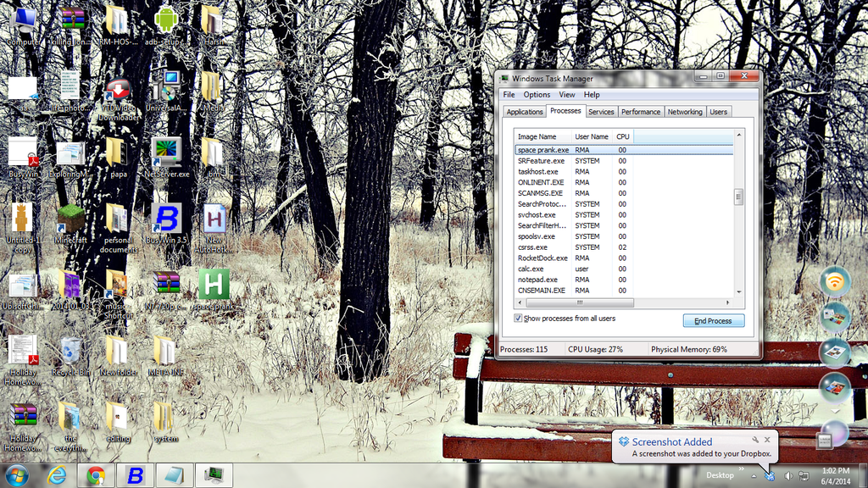Launch YTD Video Downloader shortcut
Image resolution: width=868 pixels, height=488 pixels.
pos(119,100)
